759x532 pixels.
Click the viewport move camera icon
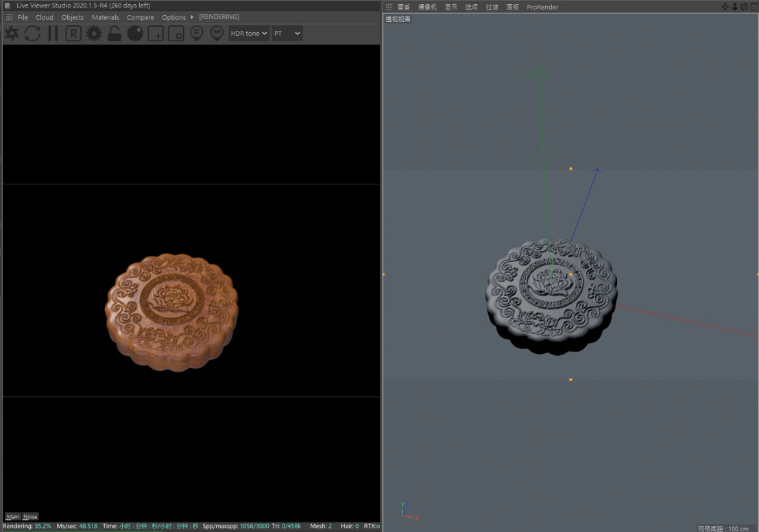[726, 7]
